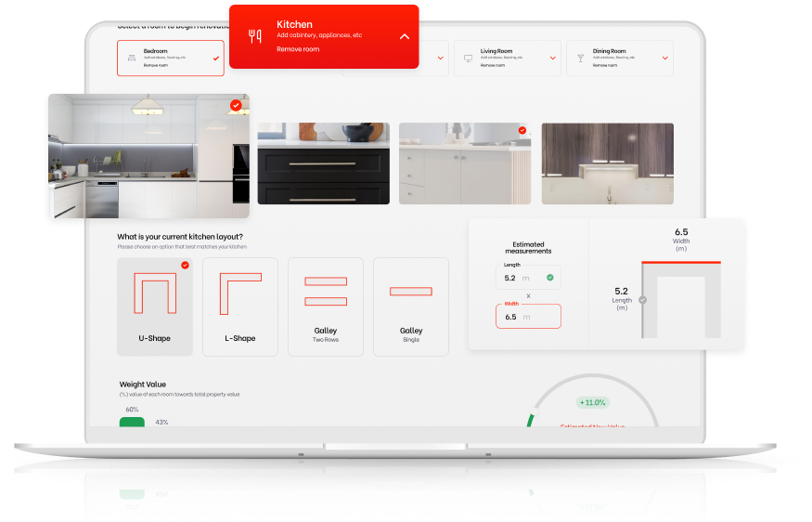The height and width of the screenshot is (522, 812).
Task: Select the black cabinet drawer thumbnail
Action: [x=323, y=163]
